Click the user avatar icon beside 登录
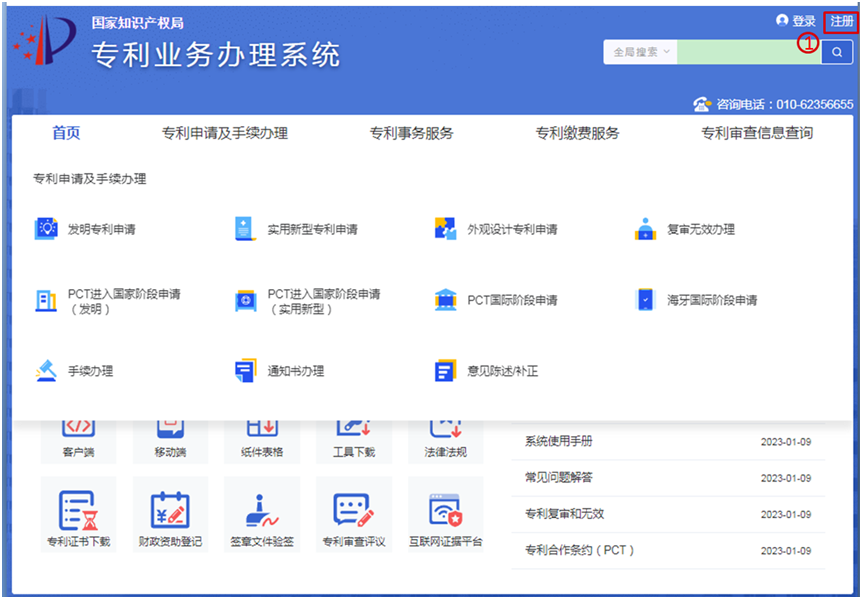The width and height of the screenshot is (862, 599). (x=782, y=21)
